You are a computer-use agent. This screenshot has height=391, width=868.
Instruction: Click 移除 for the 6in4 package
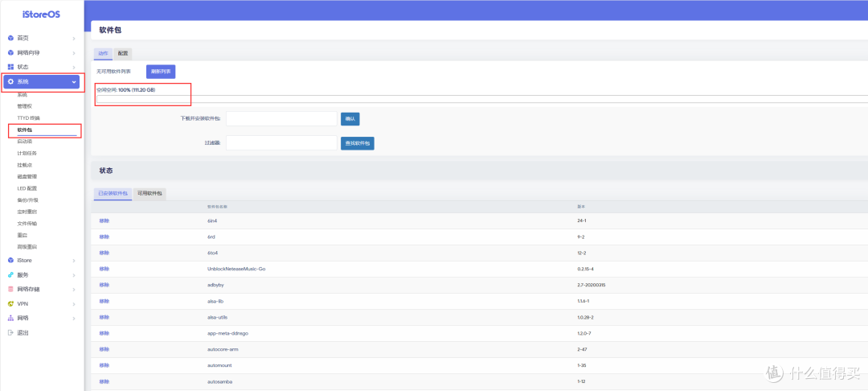[104, 221]
